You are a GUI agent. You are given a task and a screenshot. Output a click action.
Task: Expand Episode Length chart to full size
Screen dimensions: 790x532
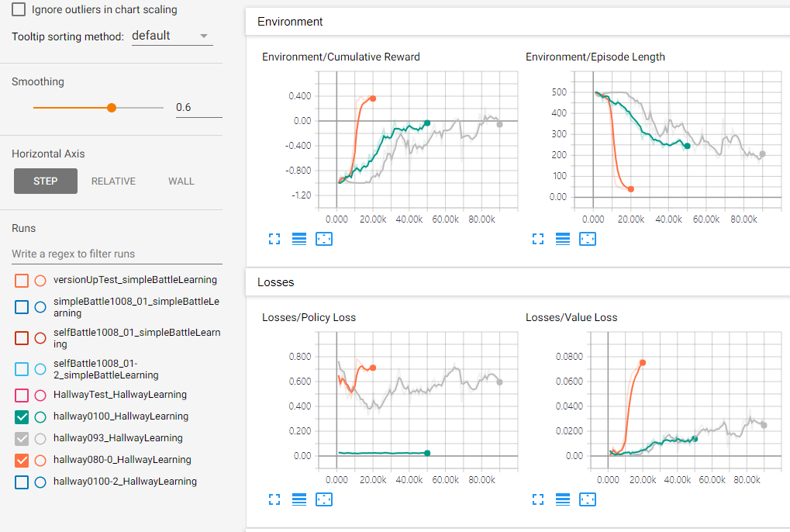[538, 239]
